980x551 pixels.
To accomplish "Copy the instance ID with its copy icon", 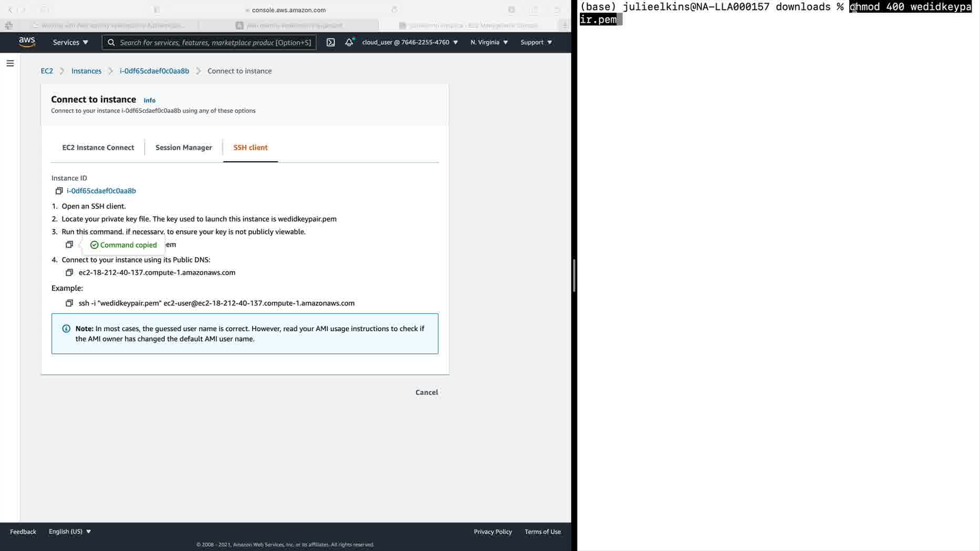I will point(59,191).
